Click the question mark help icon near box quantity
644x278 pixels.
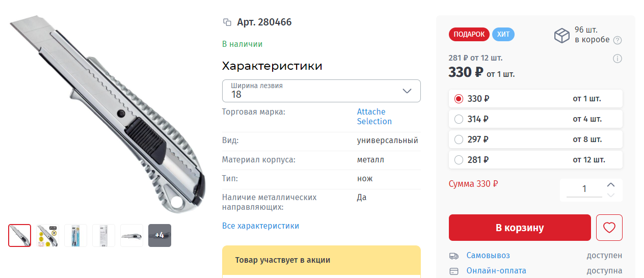point(618,40)
